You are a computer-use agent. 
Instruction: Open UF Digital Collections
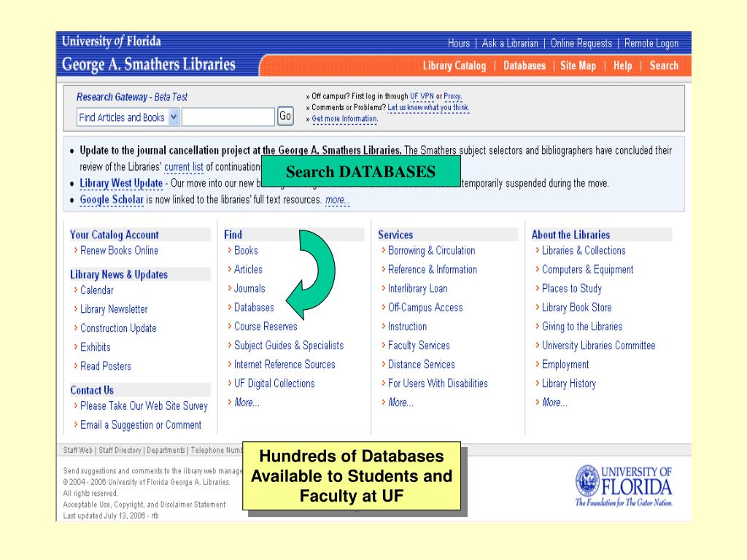click(274, 384)
